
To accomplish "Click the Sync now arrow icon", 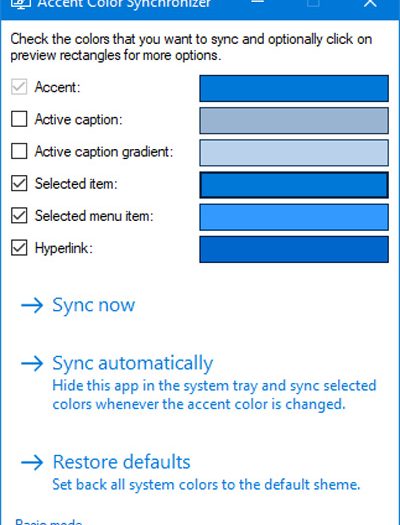I will (32, 305).
